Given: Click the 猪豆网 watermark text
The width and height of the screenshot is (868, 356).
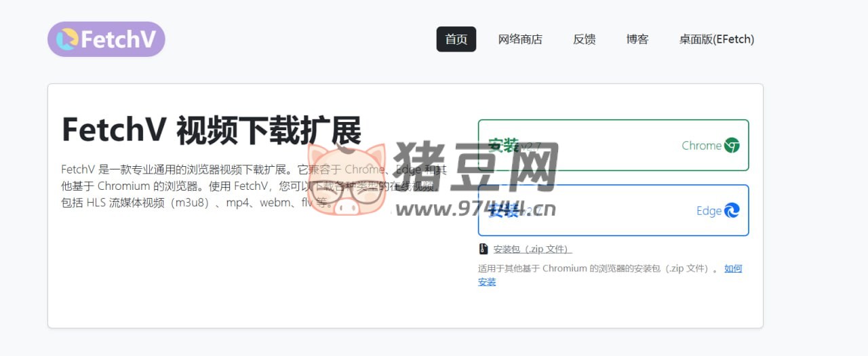Looking at the screenshot, I should tap(475, 166).
